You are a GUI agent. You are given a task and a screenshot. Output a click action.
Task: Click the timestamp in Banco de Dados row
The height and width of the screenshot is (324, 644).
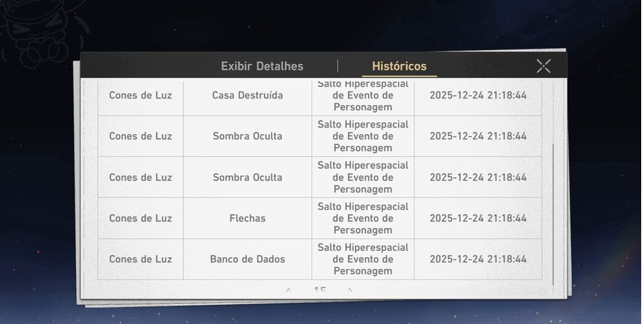pyautogui.click(x=478, y=259)
